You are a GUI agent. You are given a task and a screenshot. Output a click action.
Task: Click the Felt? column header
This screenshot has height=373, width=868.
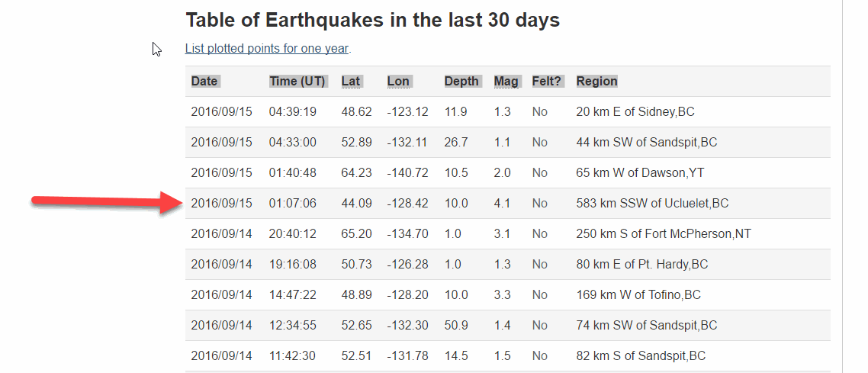pos(547,82)
